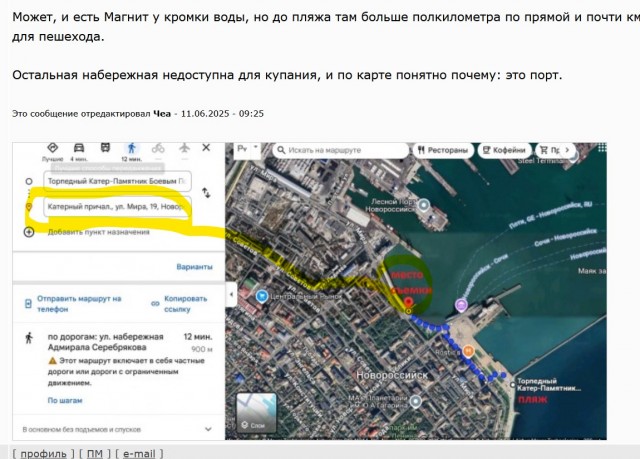The height and width of the screenshot is (459, 640).
Task: Switch to driving mode car icon
Action: click(x=79, y=148)
